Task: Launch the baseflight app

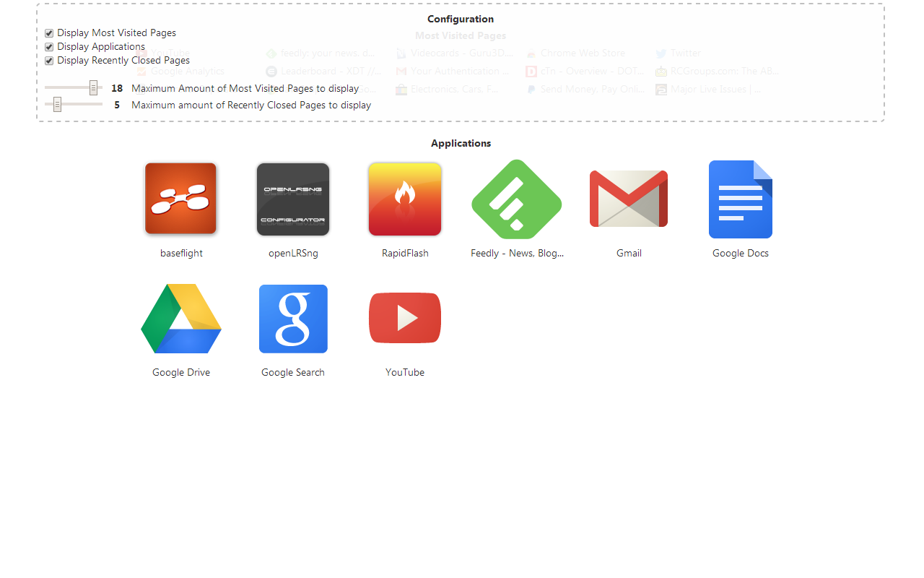Action: [181, 199]
